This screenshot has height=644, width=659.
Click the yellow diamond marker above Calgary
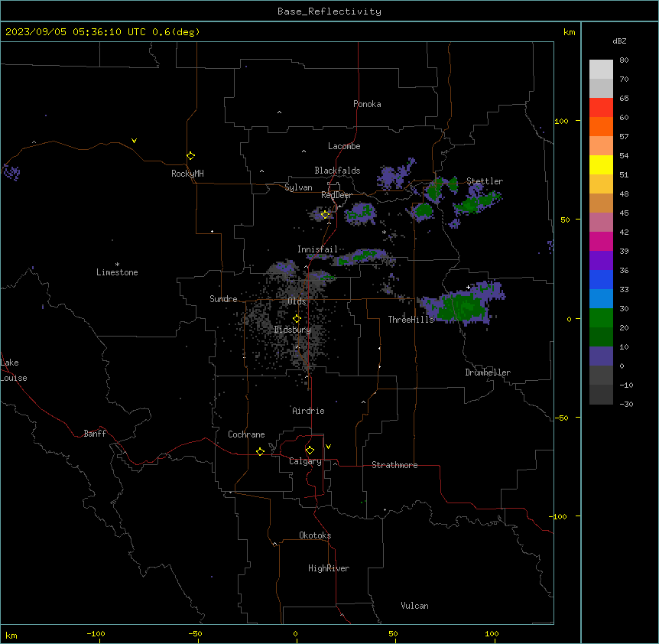pos(310,450)
